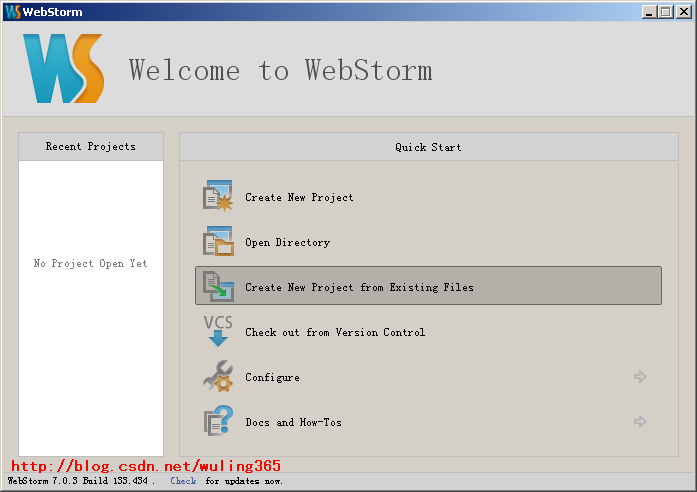This screenshot has height=492, width=697.
Task: Click the No Project Open Yet text
Action: click(x=90, y=264)
